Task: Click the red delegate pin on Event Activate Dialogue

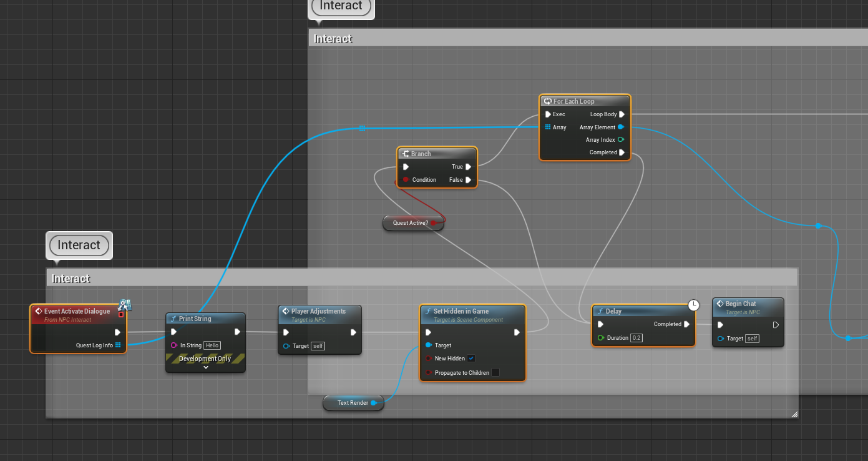Action: tap(121, 315)
